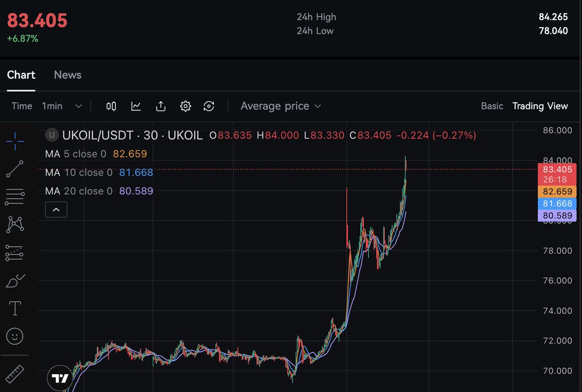Open the indicators line chart icon
This screenshot has height=392, width=582.
click(x=136, y=106)
